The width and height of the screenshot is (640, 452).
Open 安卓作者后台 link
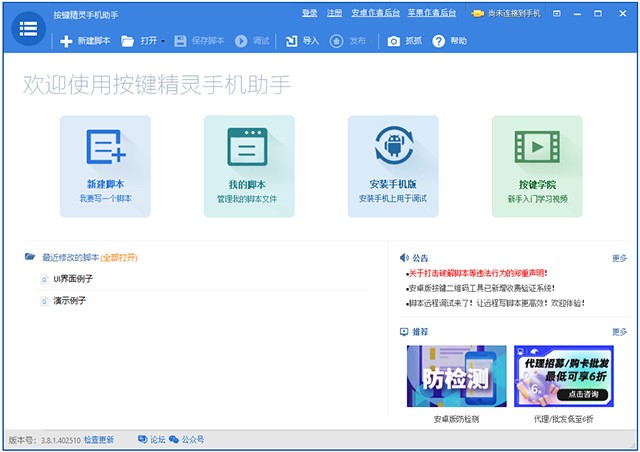(376, 13)
